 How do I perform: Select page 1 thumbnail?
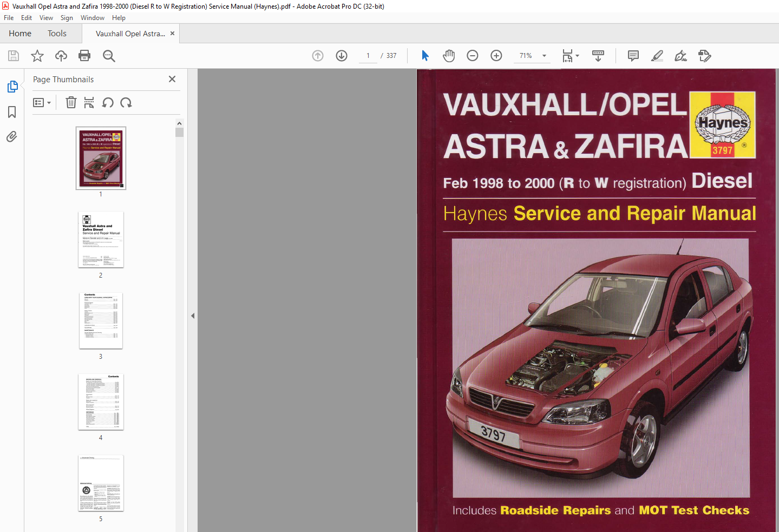101,158
